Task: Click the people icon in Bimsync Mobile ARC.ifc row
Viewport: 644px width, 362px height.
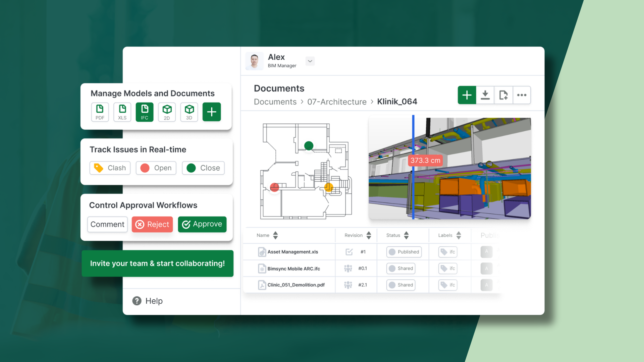Action: click(x=348, y=268)
